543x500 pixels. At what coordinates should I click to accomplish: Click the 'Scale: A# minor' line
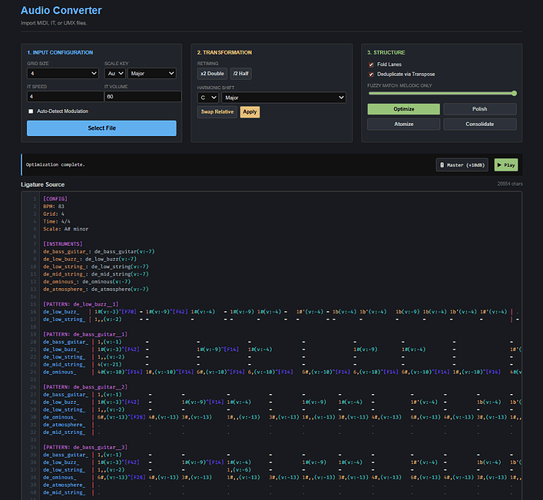coord(66,229)
